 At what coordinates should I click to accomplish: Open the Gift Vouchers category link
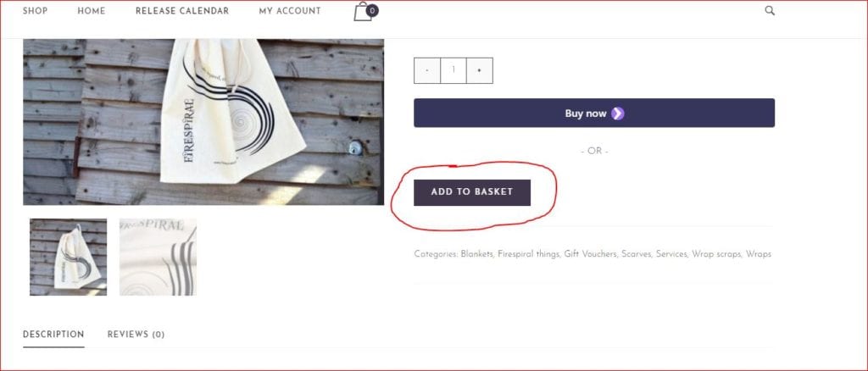(x=591, y=254)
